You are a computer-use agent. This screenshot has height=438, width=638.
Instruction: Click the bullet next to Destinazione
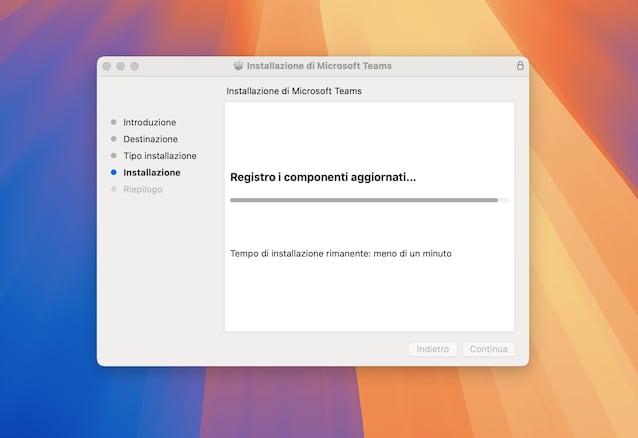point(114,139)
